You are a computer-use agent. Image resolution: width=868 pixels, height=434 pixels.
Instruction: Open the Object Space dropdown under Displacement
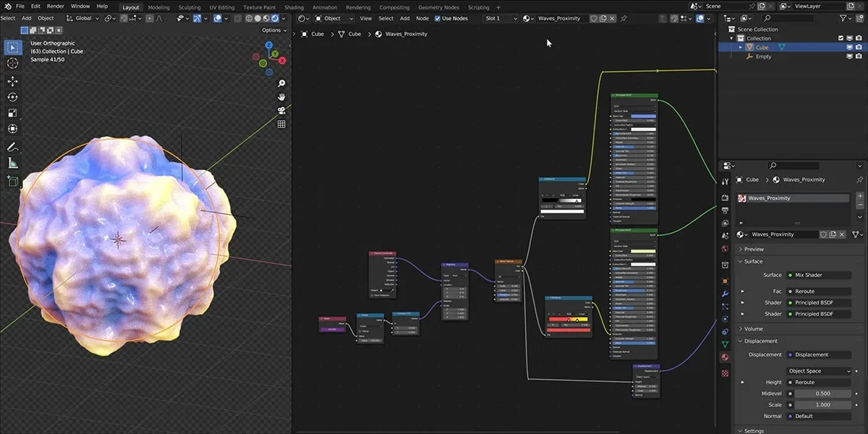(818, 370)
